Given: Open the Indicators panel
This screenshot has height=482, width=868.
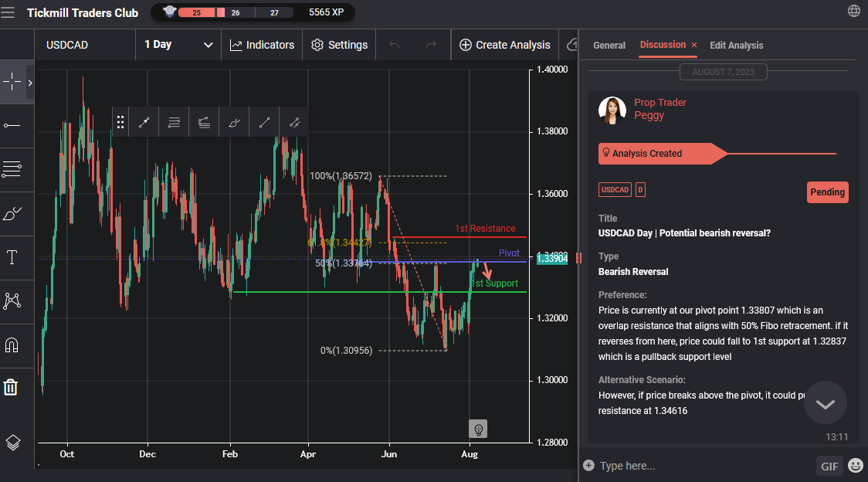Looking at the screenshot, I should pyautogui.click(x=262, y=45).
